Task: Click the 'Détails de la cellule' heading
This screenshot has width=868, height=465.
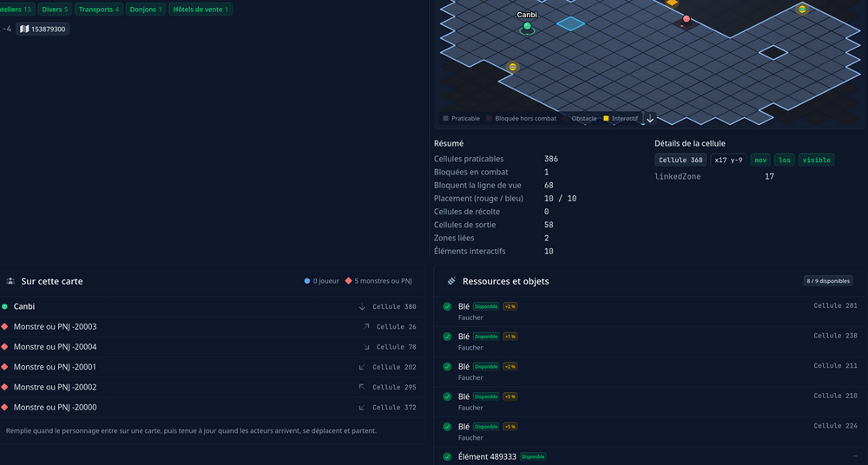Action: (690, 143)
